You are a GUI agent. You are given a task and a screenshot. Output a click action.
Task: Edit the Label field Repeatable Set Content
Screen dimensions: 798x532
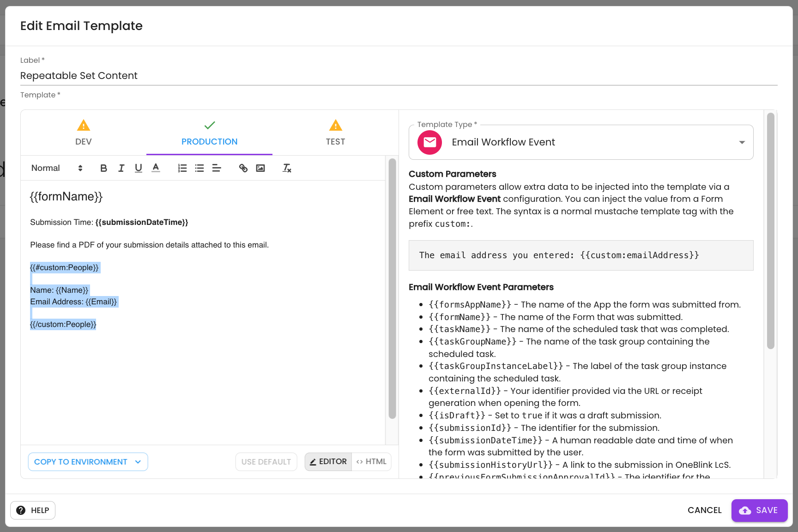pos(399,76)
